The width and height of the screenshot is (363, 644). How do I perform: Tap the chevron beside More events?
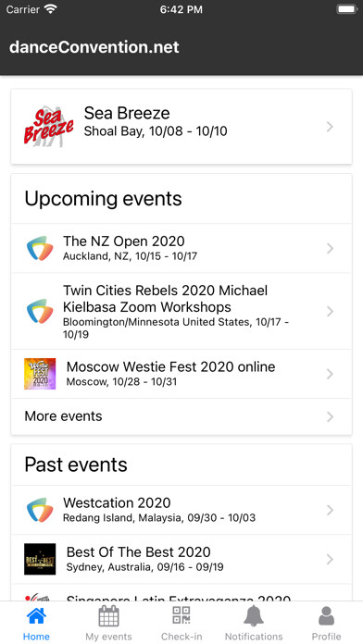click(x=330, y=417)
